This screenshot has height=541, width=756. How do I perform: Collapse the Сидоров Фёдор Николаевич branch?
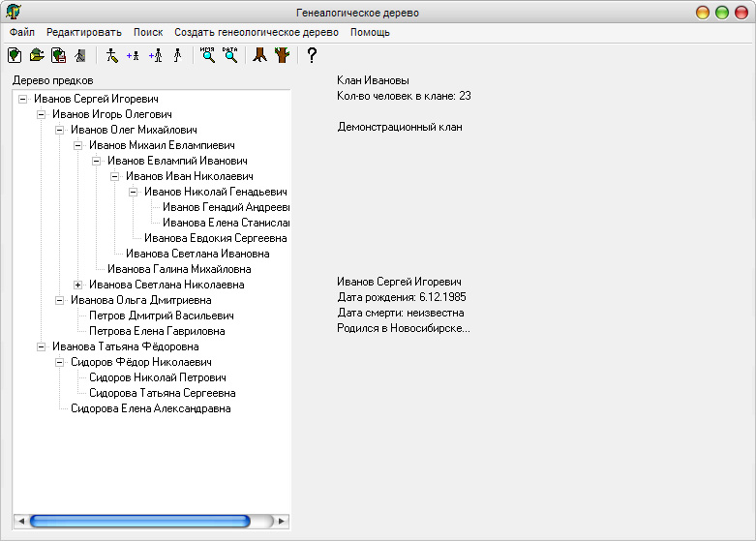(x=60, y=362)
